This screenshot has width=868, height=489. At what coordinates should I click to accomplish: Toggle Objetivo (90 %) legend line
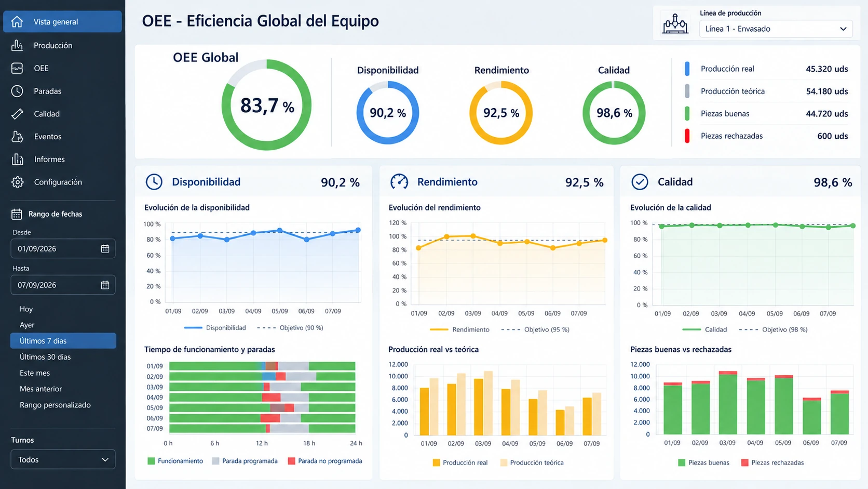click(x=290, y=328)
